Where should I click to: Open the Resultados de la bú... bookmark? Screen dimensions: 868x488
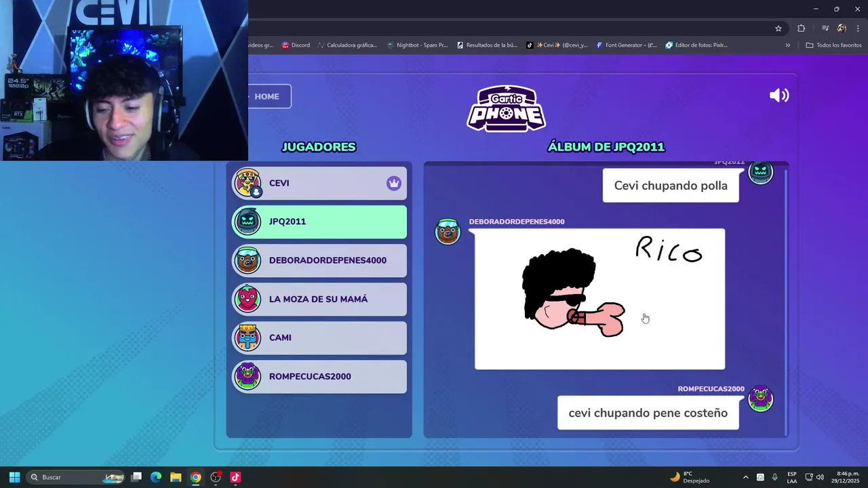point(487,45)
